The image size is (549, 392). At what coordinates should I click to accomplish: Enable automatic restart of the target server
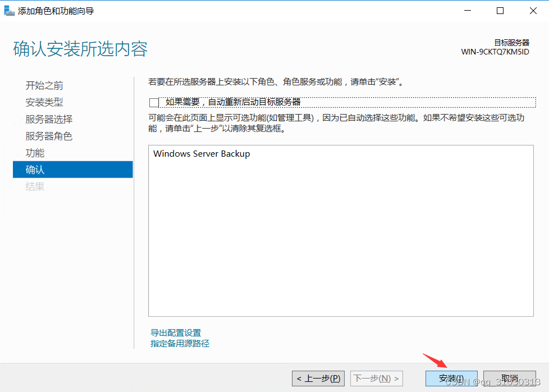point(153,102)
